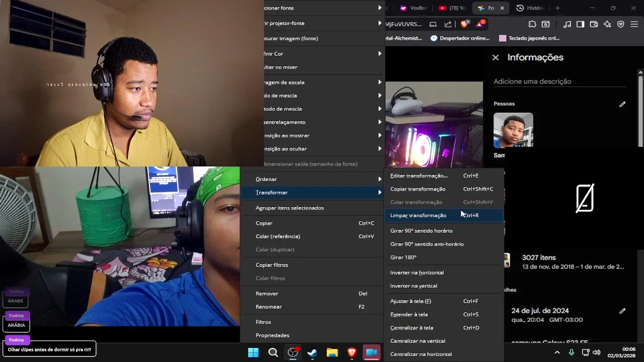Screen dimensions: 644x362
Task: Select Girar 180°
Action: [x=443, y=257]
